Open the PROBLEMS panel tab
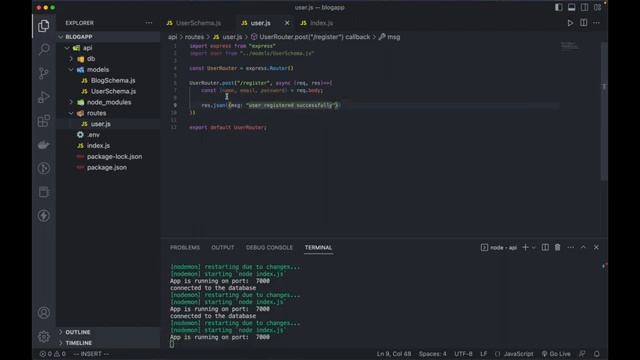Viewport: 640px width, 360px height. pos(185,247)
